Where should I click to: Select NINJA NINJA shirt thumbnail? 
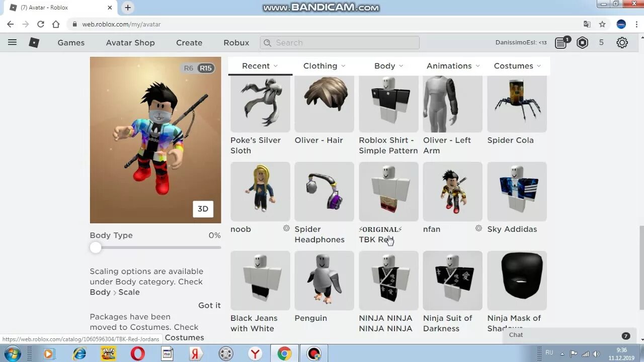tap(388, 281)
